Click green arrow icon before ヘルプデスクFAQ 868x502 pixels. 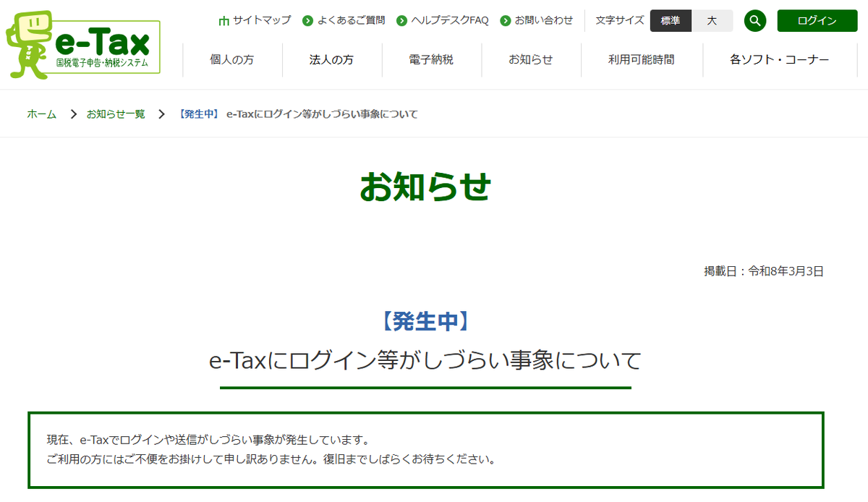click(402, 21)
